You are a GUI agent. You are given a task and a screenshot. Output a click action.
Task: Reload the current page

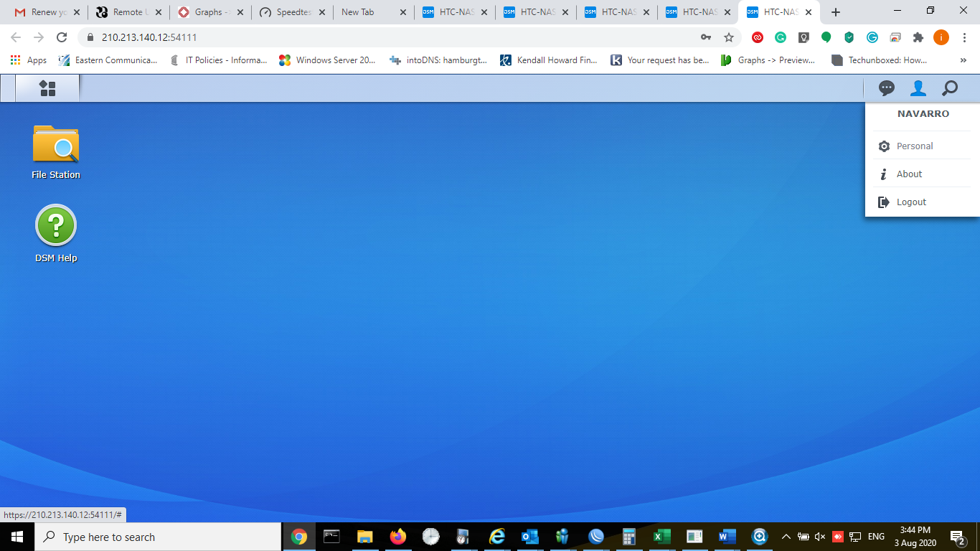(62, 37)
